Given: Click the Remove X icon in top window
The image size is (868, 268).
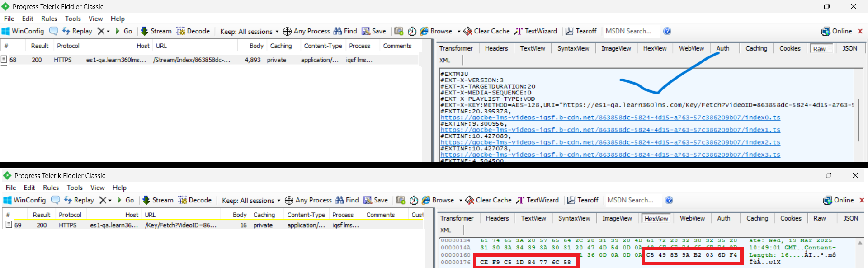Looking at the screenshot, I should pyautogui.click(x=101, y=31).
